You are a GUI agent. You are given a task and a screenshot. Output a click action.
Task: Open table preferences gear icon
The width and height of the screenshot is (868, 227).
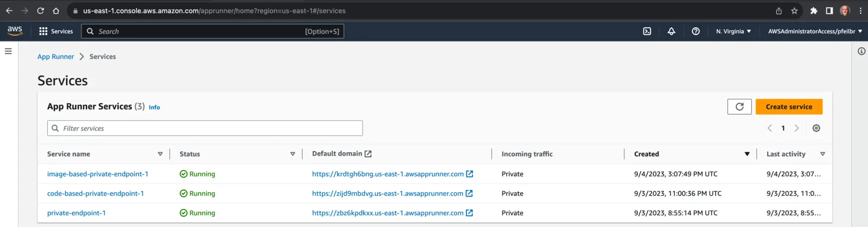tap(816, 128)
